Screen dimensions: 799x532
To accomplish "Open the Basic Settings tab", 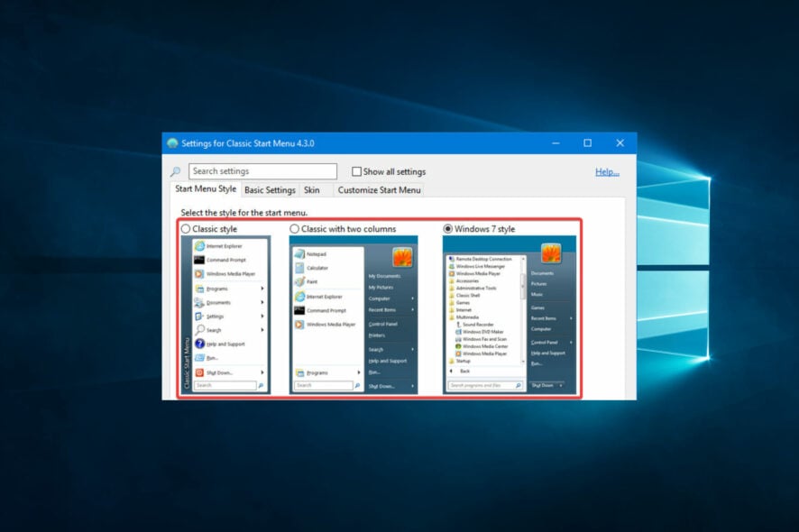I will pyautogui.click(x=270, y=190).
